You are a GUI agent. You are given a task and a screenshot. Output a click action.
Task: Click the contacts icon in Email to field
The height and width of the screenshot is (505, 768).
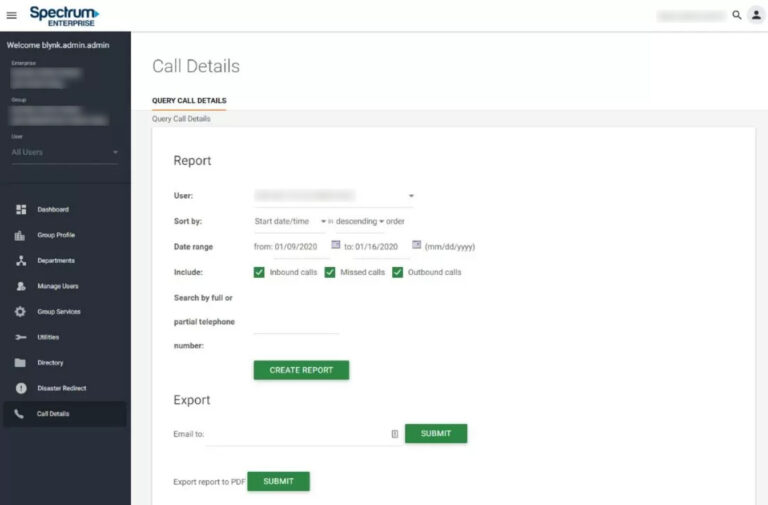pyautogui.click(x=395, y=434)
